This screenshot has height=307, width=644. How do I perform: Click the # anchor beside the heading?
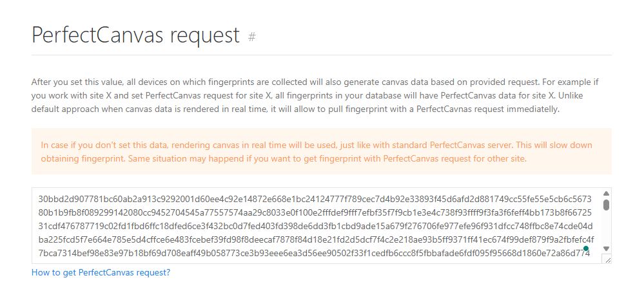coord(252,37)
